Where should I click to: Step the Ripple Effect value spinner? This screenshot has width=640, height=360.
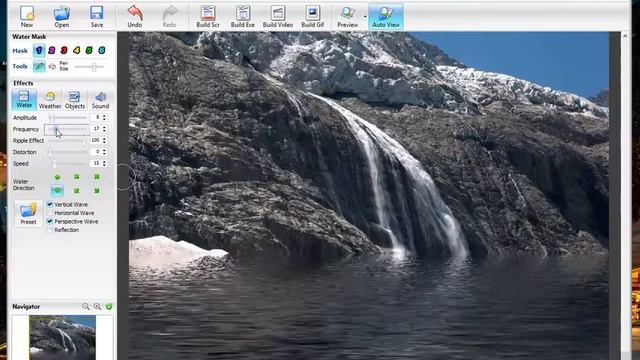click(105, 140)
